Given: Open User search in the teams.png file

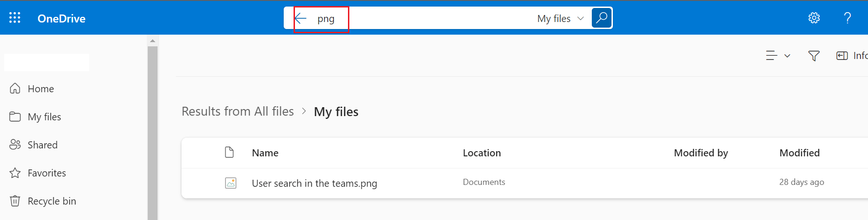Looking at the screenshot, I should click(314, 183).
